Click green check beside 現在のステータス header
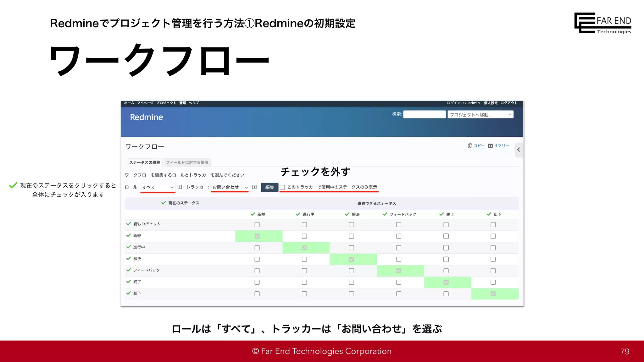This screenshot has width=644, height=362. coord(164,203)
